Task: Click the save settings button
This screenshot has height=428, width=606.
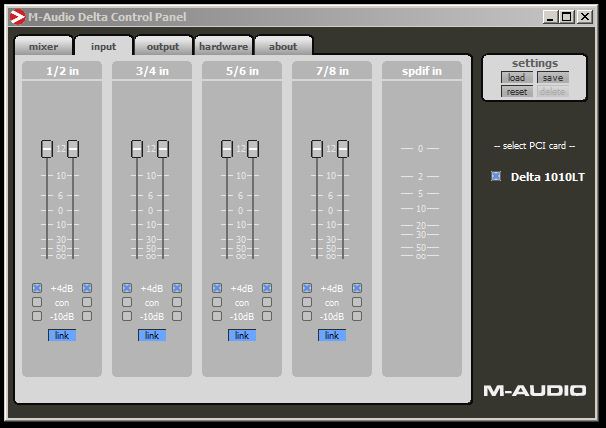Action: point(553,78)
